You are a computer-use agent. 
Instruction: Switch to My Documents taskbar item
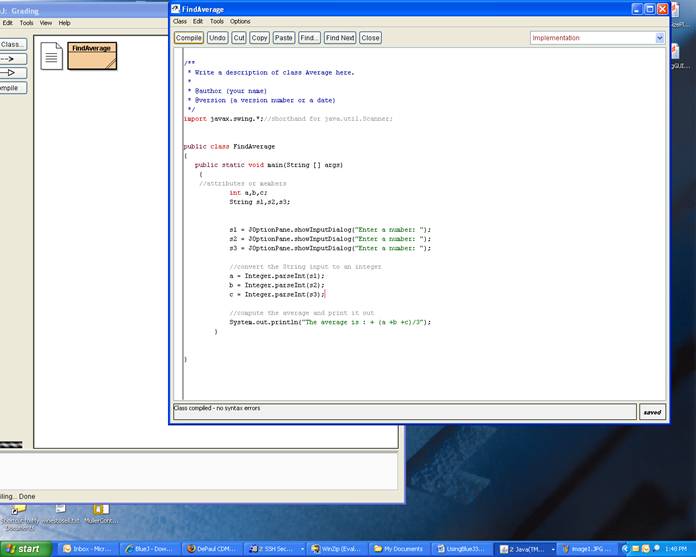[x=399, y=549]
